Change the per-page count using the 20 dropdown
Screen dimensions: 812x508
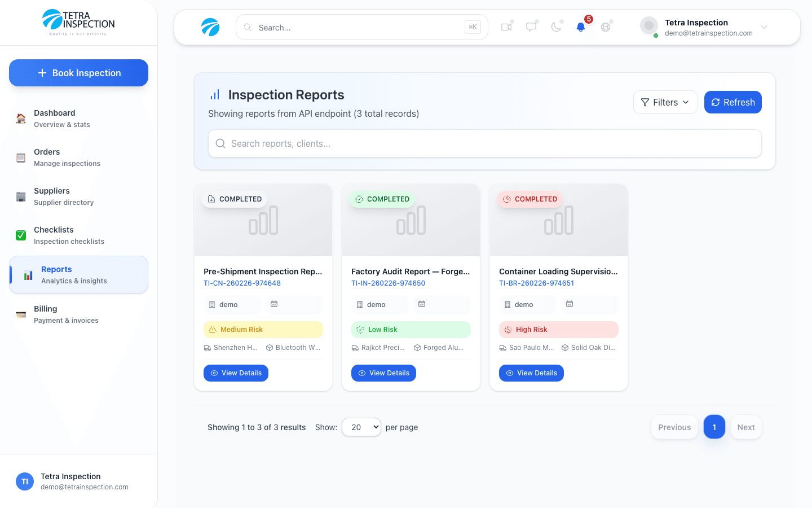[x=361, y=427]
